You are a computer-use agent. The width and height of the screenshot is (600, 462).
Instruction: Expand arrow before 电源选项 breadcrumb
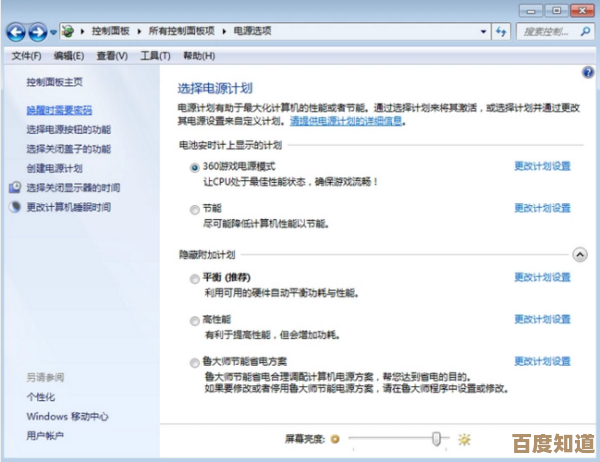coord(224,31)
